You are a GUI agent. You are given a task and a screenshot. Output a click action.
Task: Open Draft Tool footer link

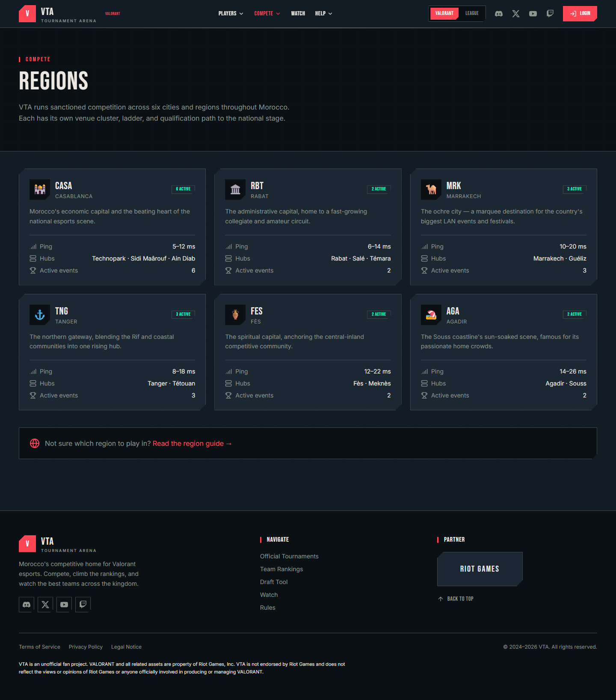pos(274,582)
